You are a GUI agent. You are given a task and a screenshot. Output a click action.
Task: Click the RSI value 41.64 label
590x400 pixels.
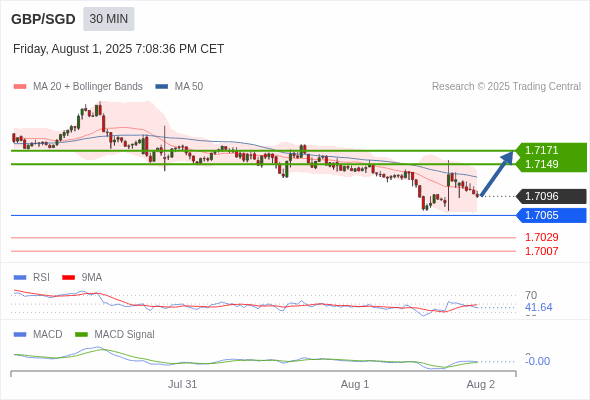pyautogui.click(x=538, y=307)
